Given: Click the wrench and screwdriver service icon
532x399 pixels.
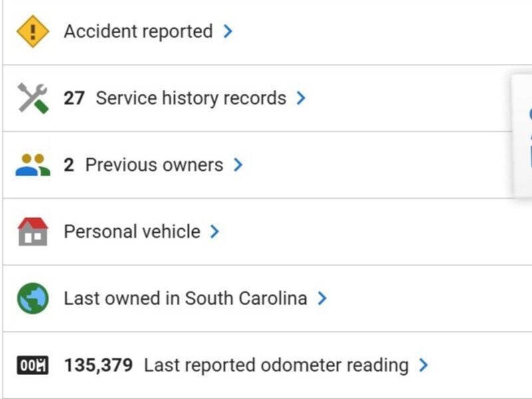Looking at the screenshot, I should [33, 98].
